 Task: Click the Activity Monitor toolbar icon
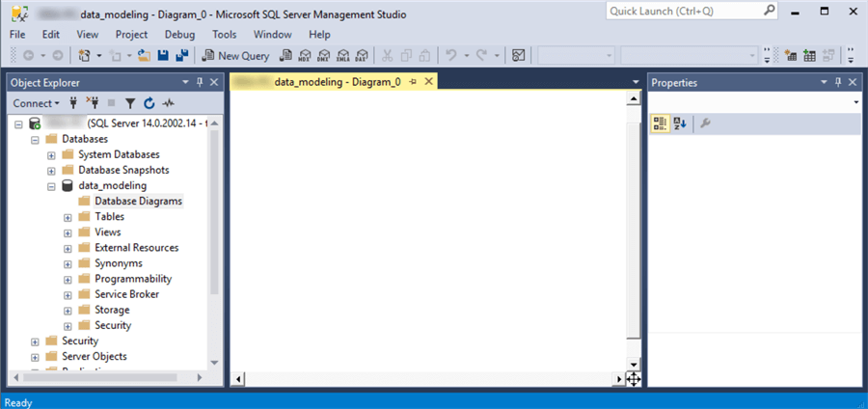pos(518,55)
